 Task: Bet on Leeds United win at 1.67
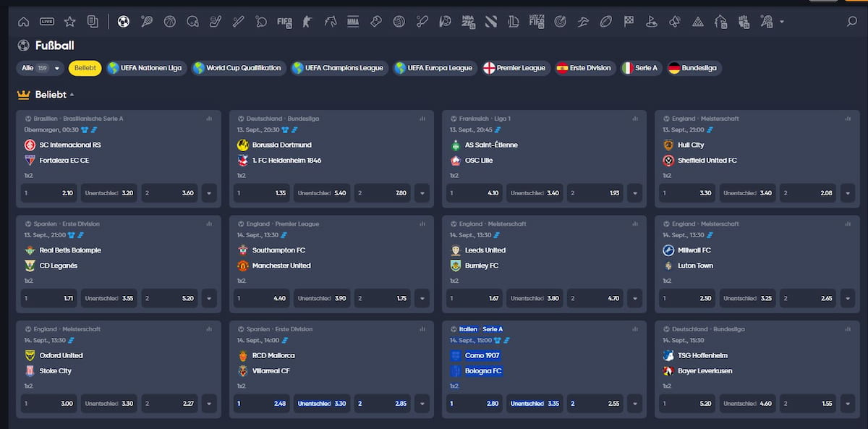[474, 298]
